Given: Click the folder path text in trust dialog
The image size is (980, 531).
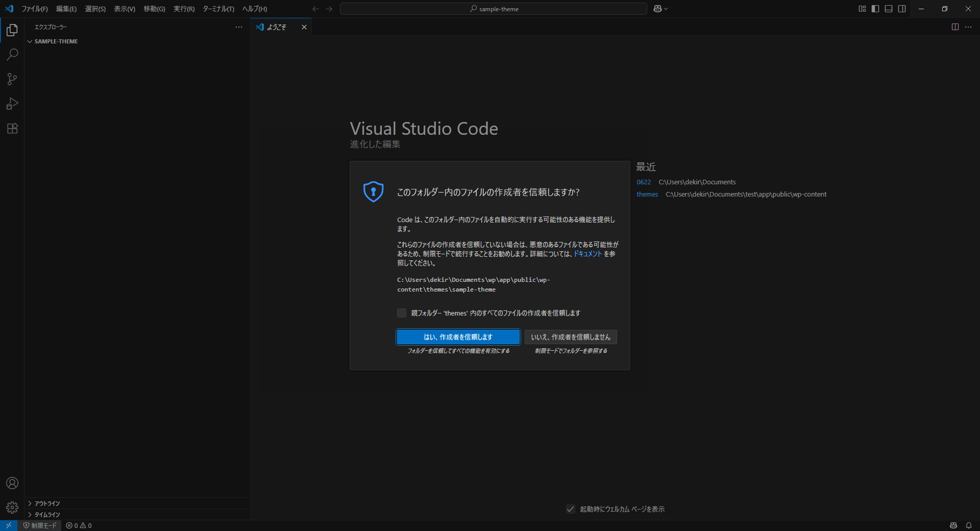Looking at the screenshot, I should tap(474, 285).
